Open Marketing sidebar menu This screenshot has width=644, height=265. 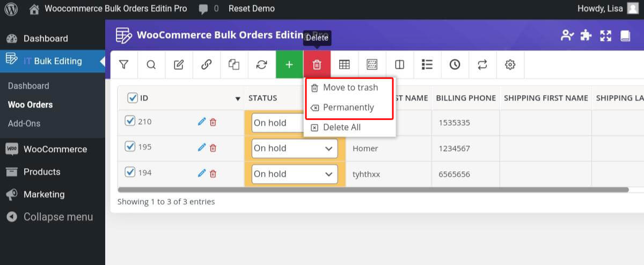[53, 194]
